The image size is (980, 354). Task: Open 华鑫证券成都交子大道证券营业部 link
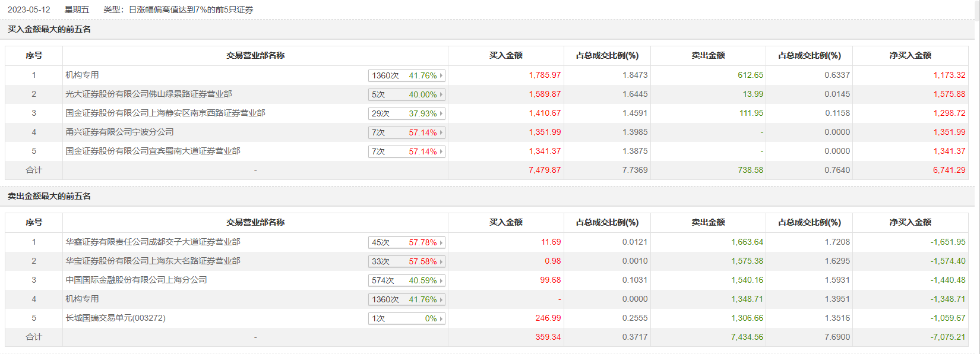coord(153,242)
